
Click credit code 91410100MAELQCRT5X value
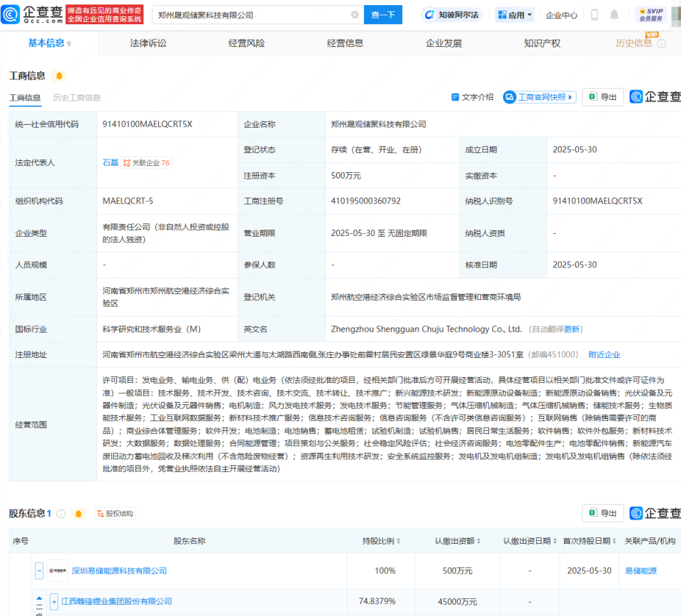click(148, 124)
